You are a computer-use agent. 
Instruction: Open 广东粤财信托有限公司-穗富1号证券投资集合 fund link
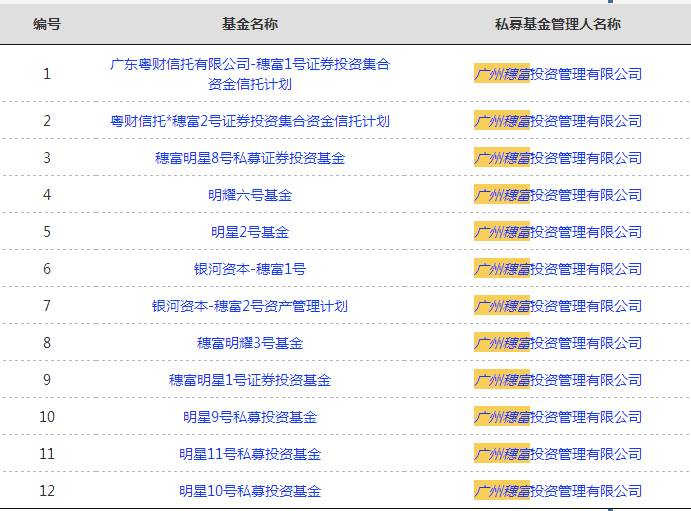coord(250,74)
